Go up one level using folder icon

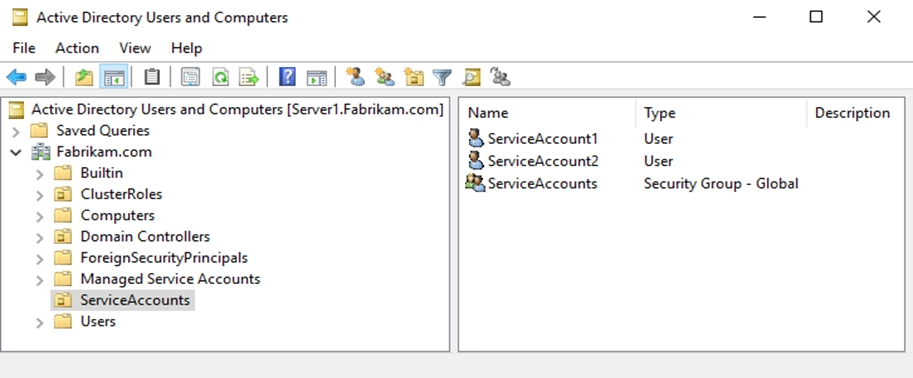tap(84, 77)
